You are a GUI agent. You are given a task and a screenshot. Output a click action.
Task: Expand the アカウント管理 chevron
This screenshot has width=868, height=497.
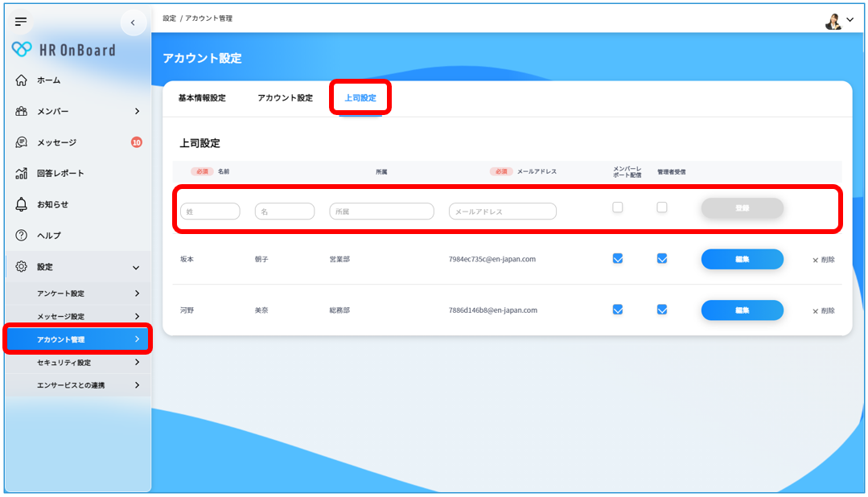pos(137,339)
